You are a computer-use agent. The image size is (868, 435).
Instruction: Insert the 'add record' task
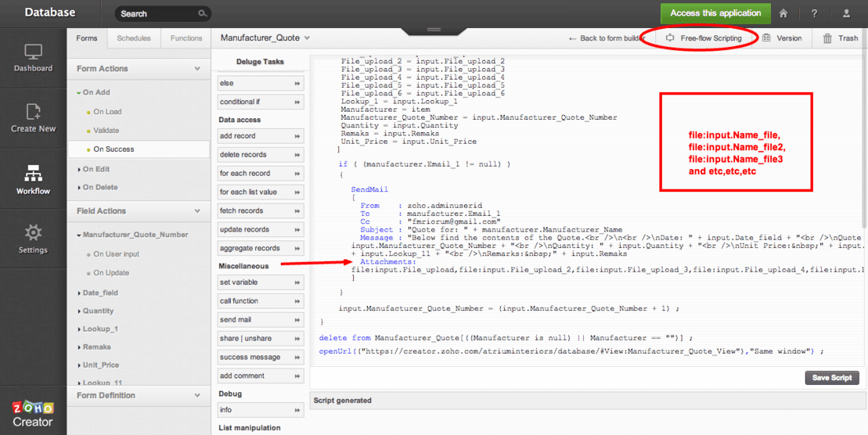[260, 135]
